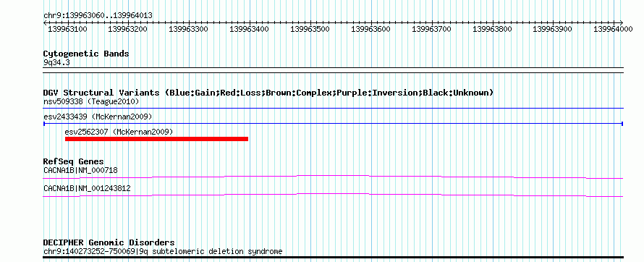Click ruler position 139963600
The width and height of the screenshot is (644, 262).
(x=370, y=29)
